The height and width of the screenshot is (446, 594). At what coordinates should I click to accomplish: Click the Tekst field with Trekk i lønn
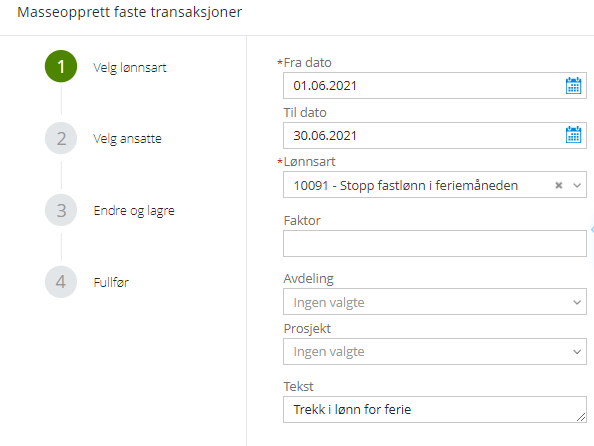(435, 410)
